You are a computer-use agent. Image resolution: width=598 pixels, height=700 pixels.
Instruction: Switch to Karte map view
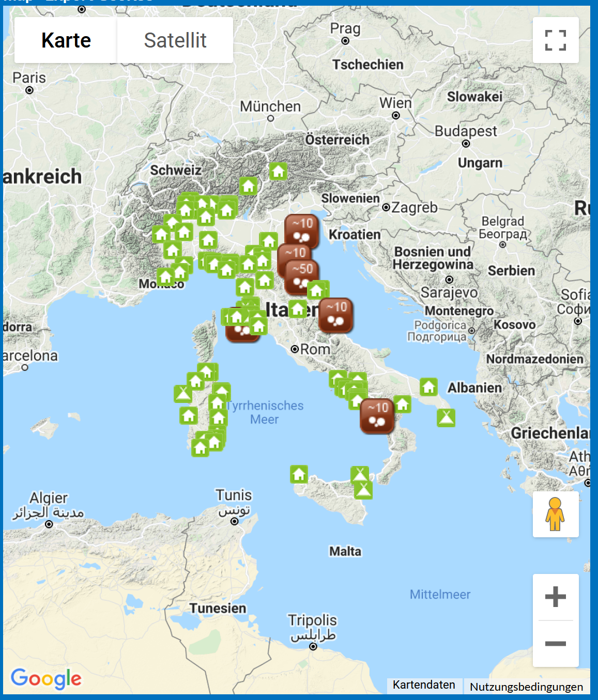pyautogui.click(x=66, y=40)
